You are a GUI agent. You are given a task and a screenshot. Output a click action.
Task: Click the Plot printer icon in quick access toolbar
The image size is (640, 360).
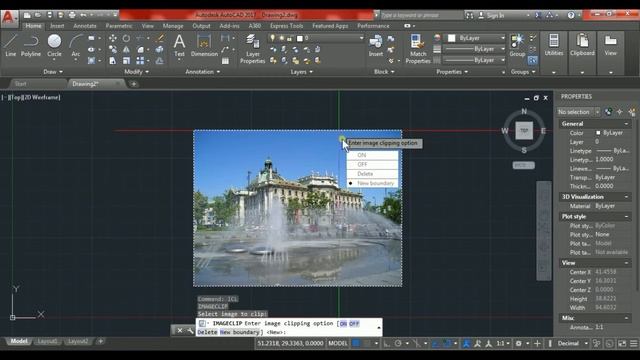click(72, 15)
